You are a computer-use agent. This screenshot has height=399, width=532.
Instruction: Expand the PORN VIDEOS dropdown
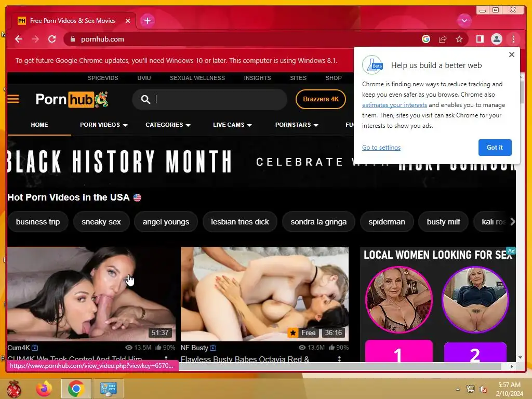point(104,125)
